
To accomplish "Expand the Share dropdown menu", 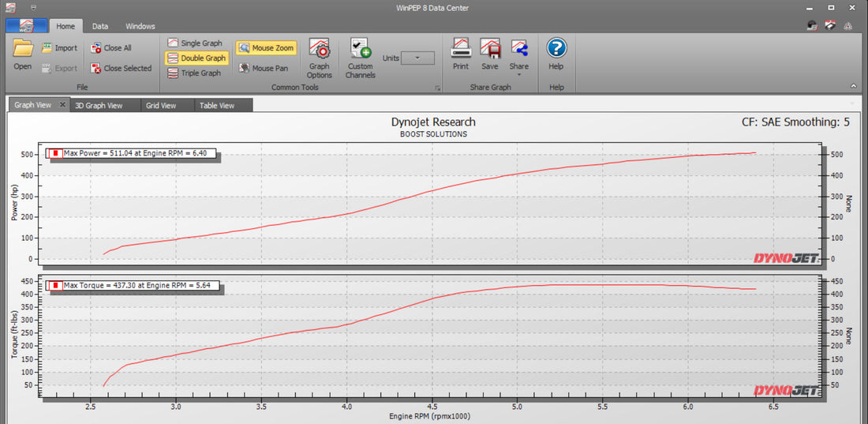I will click(x=518, y=75).
